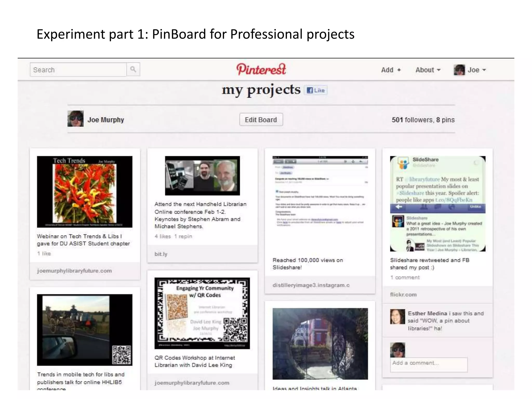Focus the Search input field

(x=78, y=70)
